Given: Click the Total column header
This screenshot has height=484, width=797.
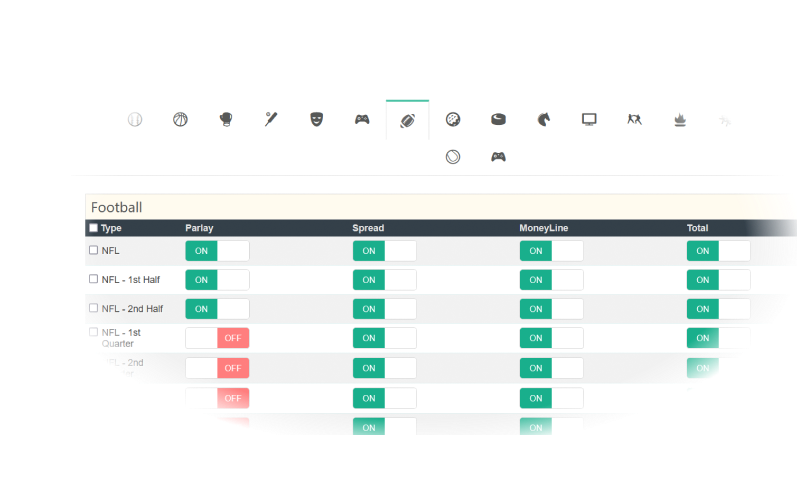Looking at the screenshot, I should click(x=697, y=228).
